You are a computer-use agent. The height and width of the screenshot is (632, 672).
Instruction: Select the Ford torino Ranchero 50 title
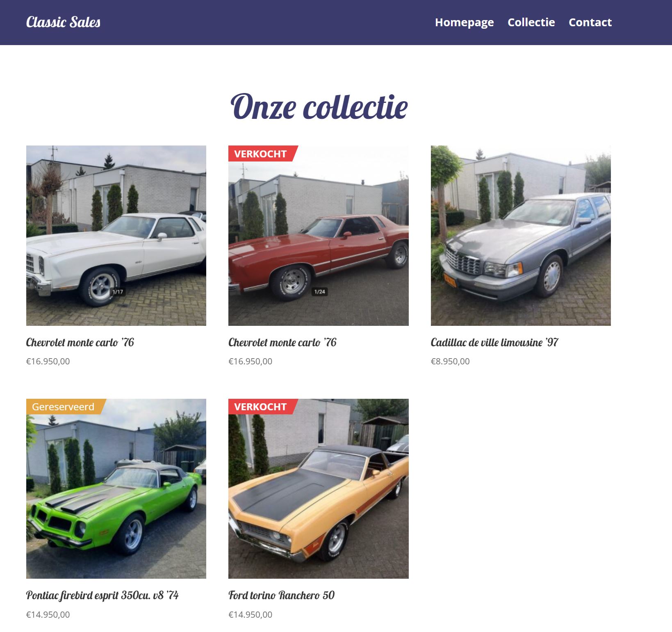tap(281, 595)
